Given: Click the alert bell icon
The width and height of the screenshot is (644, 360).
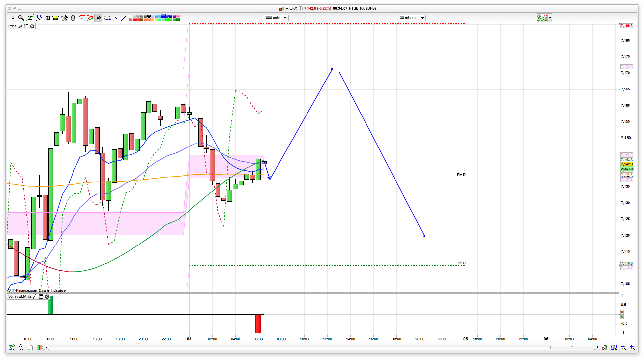Looking at the screenshot, I should pyautogui.click(x=55, y=18).
